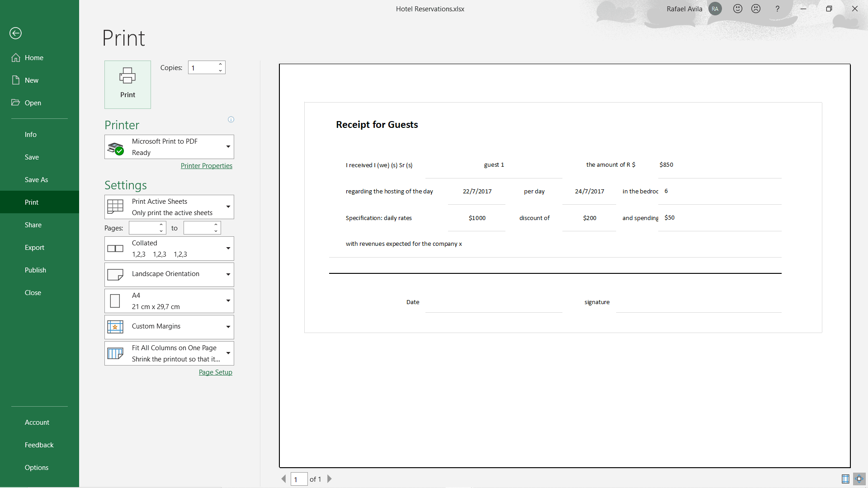The width and height of the screenshot is (868, 488).
Task: Click the back arrow to exit Print view
Action: pyautogui.click(x=15, y=33)
